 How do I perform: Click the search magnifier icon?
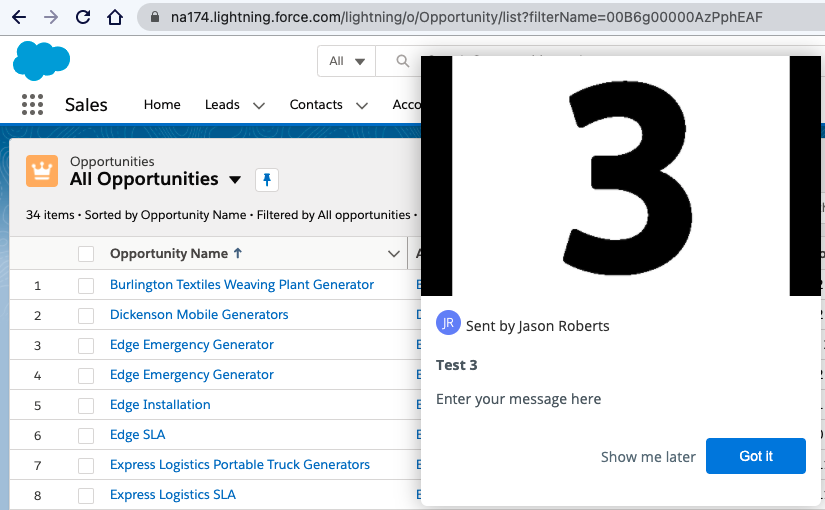pyautogui.click(x=403, y=61)
